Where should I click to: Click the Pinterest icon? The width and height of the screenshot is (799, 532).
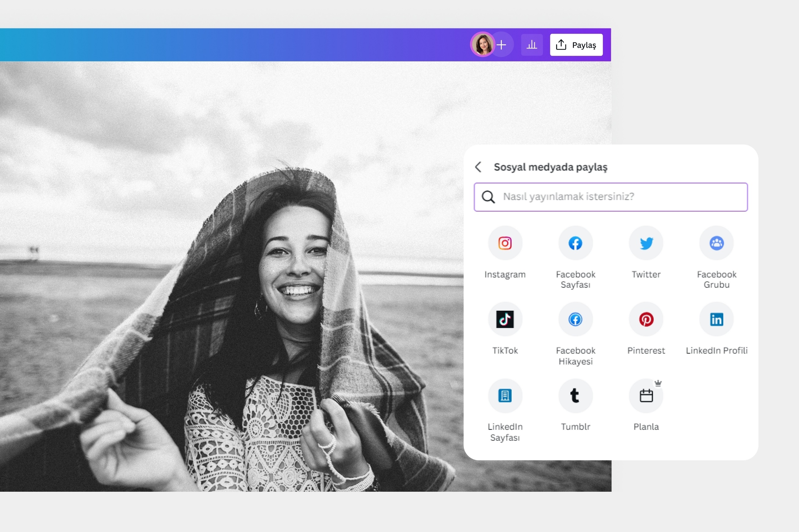tap(646, 319)
